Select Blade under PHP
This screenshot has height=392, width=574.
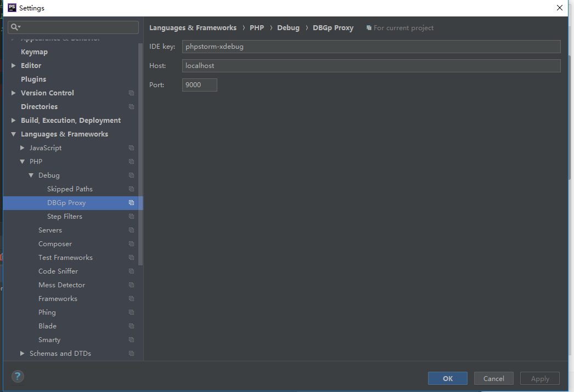tap(47, 326)
